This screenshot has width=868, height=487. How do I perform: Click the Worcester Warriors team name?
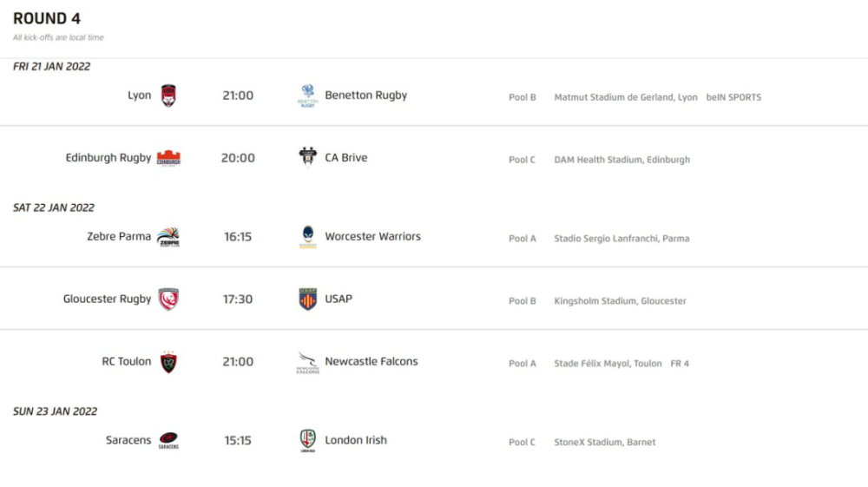pos(372,236)
